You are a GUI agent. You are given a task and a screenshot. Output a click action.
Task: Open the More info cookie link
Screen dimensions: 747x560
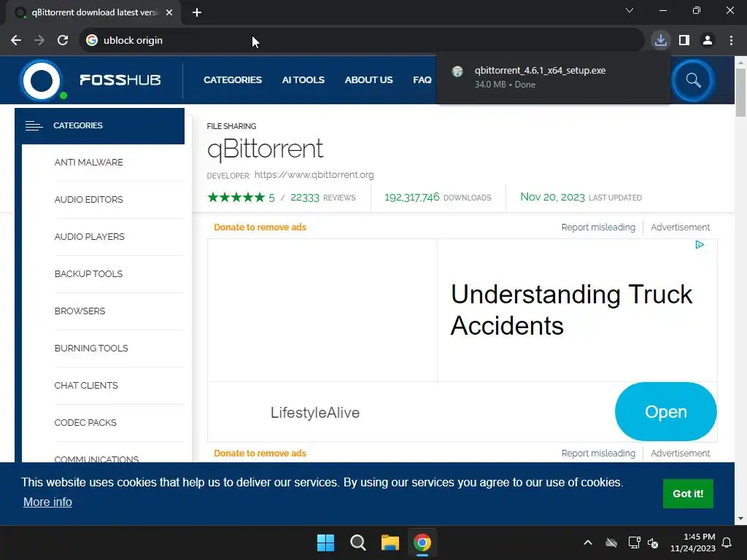pos(47,502)
